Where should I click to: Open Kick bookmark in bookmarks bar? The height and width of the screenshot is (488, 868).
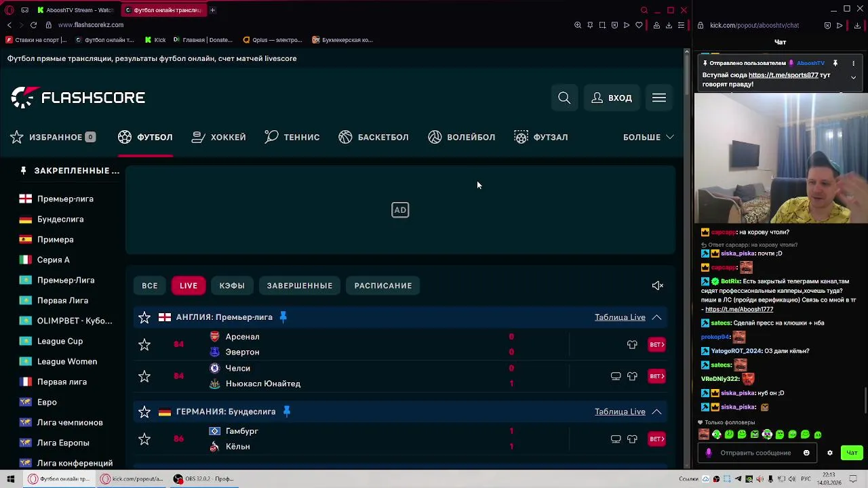pos(155,40)
